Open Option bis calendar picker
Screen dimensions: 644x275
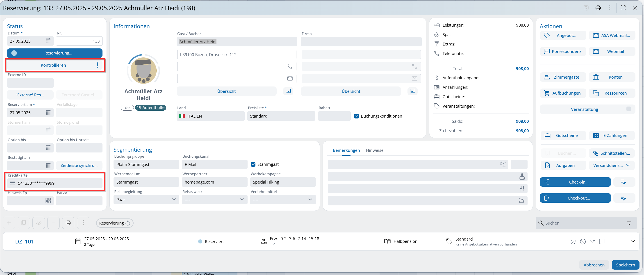point(48,148)
